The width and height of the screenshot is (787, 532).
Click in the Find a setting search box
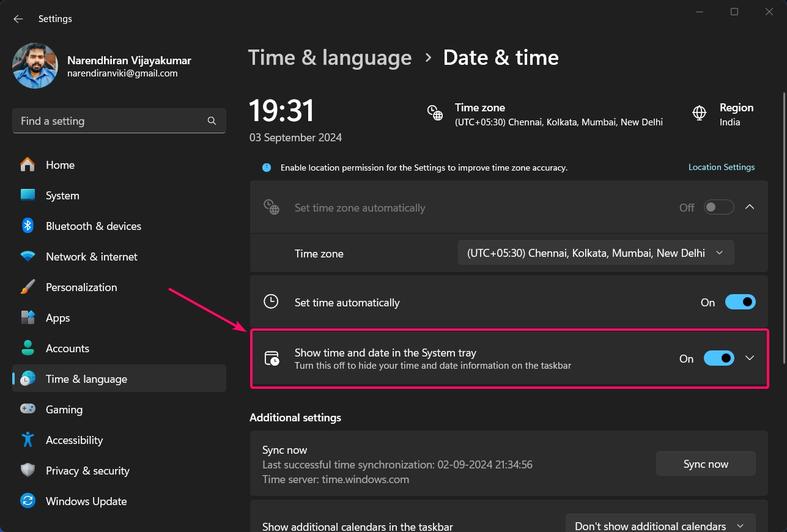[119, 121]
